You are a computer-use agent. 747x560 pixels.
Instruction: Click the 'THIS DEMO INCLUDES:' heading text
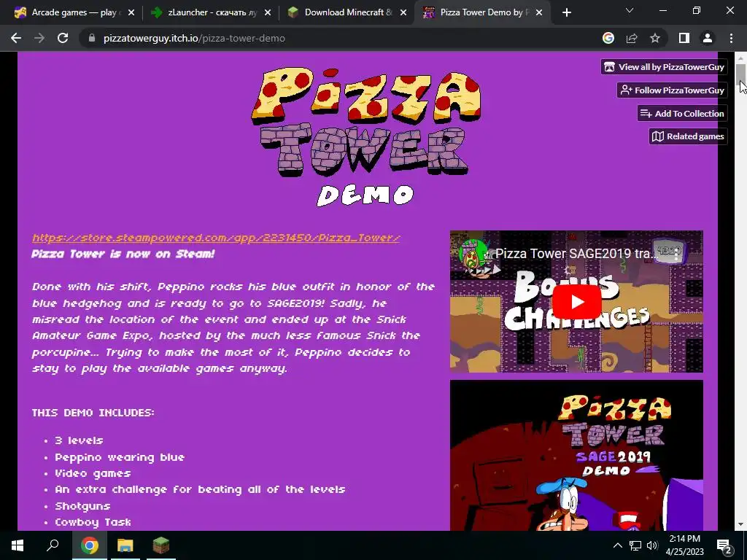pos(93,413)
